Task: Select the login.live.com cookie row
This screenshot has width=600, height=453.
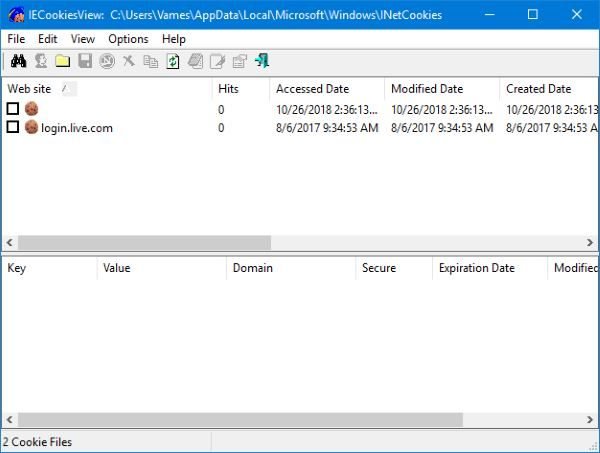Action: pos(300,127)
